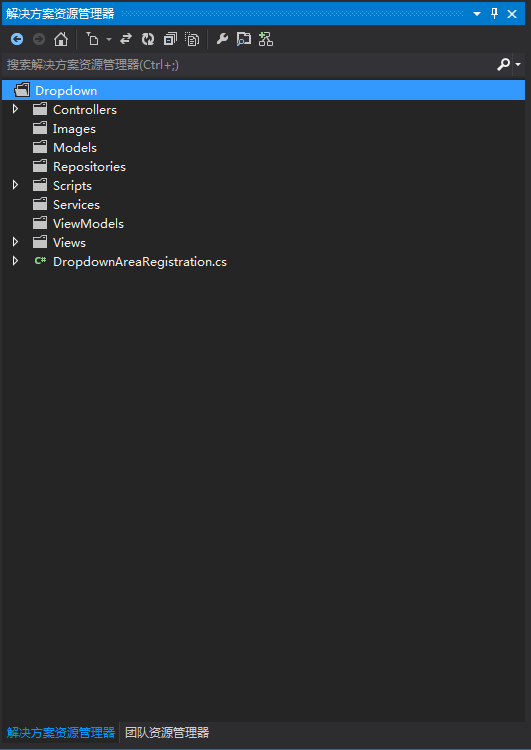This screenshot has height=750, width=531.
Task: Expand the Controllers folder
Action: (15, 109)
